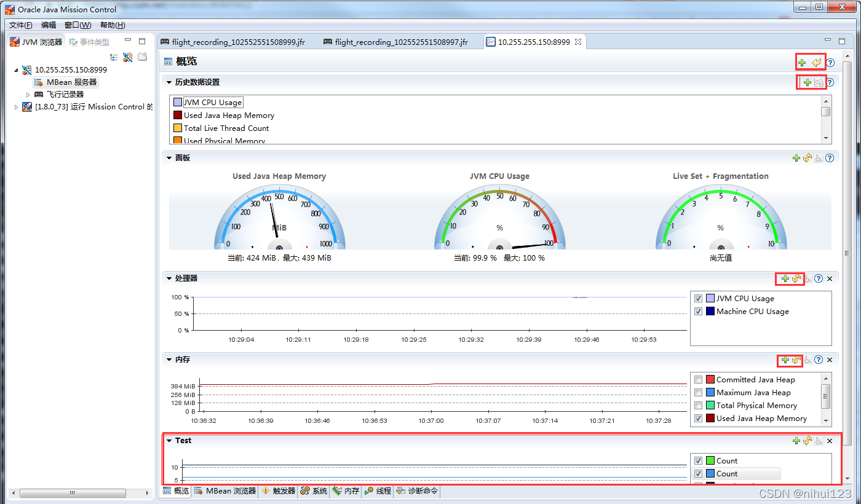Switch to the 事件类型 view tab
This screenshot has height=504, width=861.
tap(90, 42)
